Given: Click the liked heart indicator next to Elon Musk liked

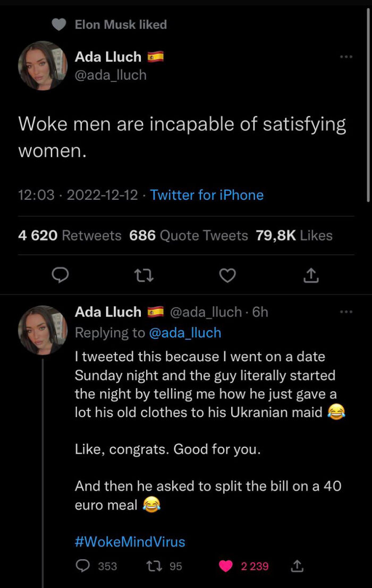Looking at the screenshot, I should [x=58, y=24].
